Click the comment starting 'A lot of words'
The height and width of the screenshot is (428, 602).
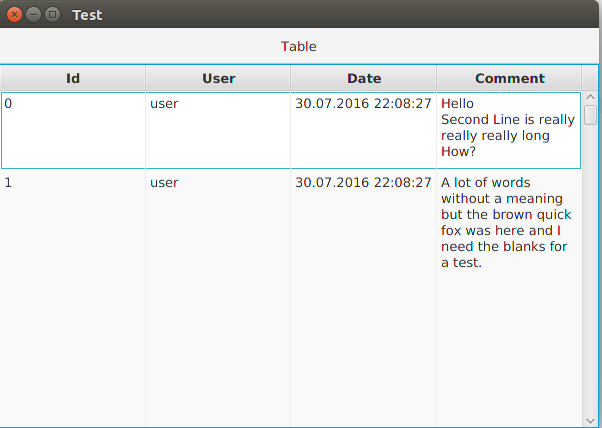click(x=509, y=297)
